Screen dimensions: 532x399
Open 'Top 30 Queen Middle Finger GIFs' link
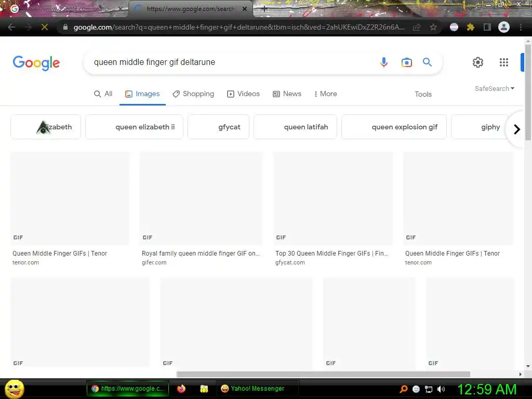pos(331,254)
